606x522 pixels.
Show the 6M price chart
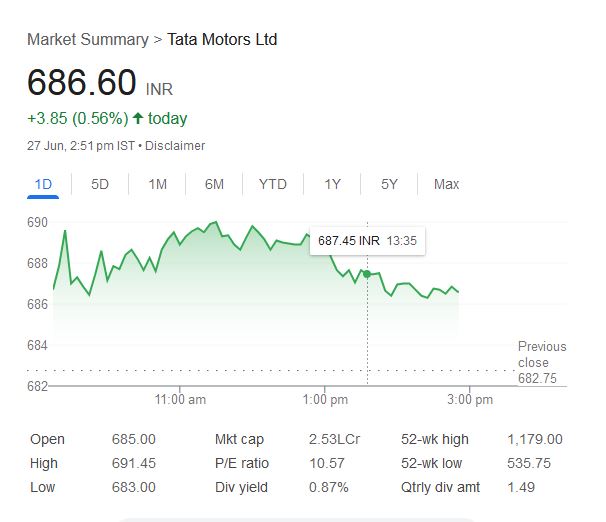pyautogui.click(x=214, y=184)
